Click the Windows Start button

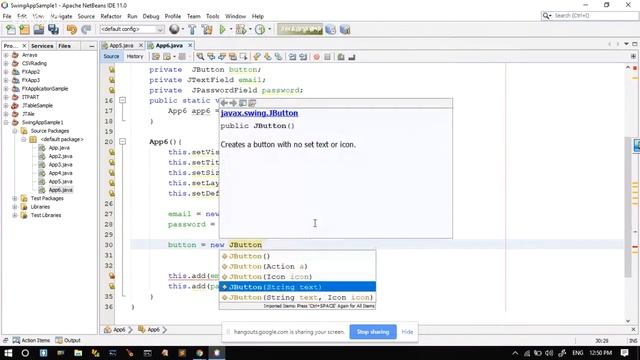point(8,353)
